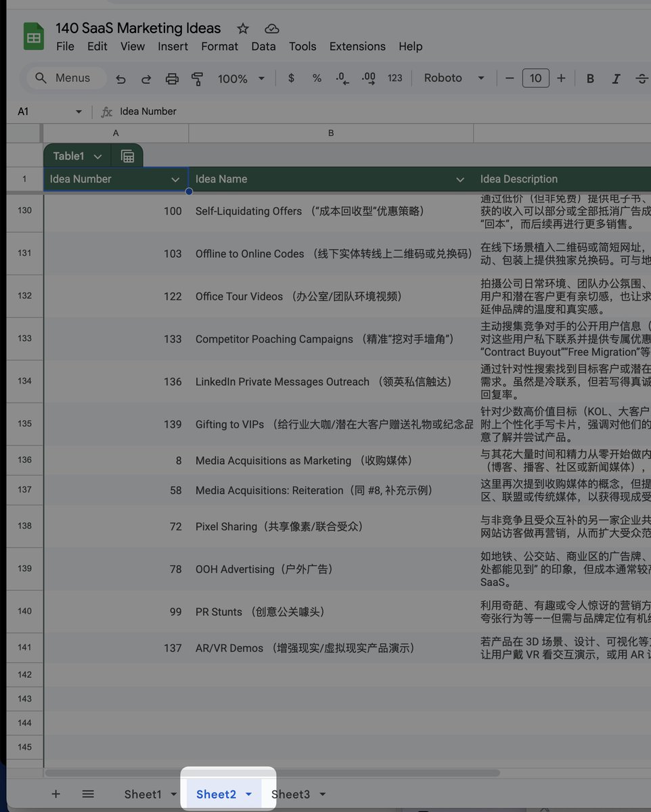Open the Table1 menu button
The image size is (651, 812).
76,156
